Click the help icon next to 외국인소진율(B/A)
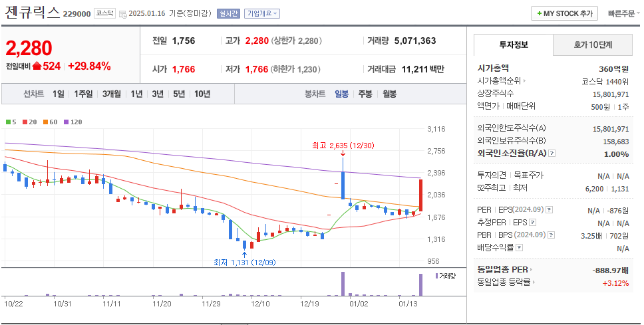This screenshot has width=644, height=325. pos(552,154)
